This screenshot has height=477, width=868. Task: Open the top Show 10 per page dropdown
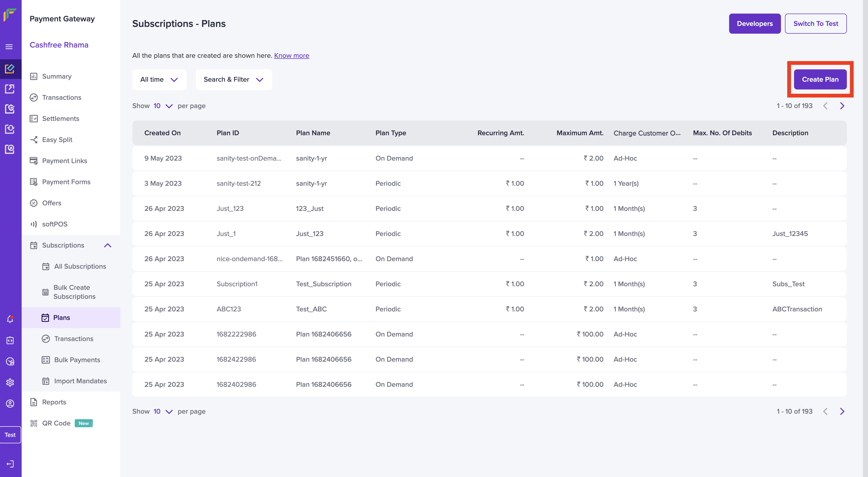click(163, 106)
